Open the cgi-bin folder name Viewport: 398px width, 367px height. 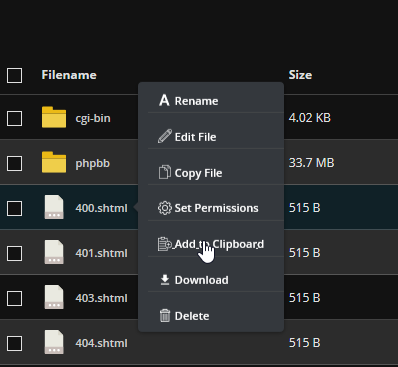point(93,118)
